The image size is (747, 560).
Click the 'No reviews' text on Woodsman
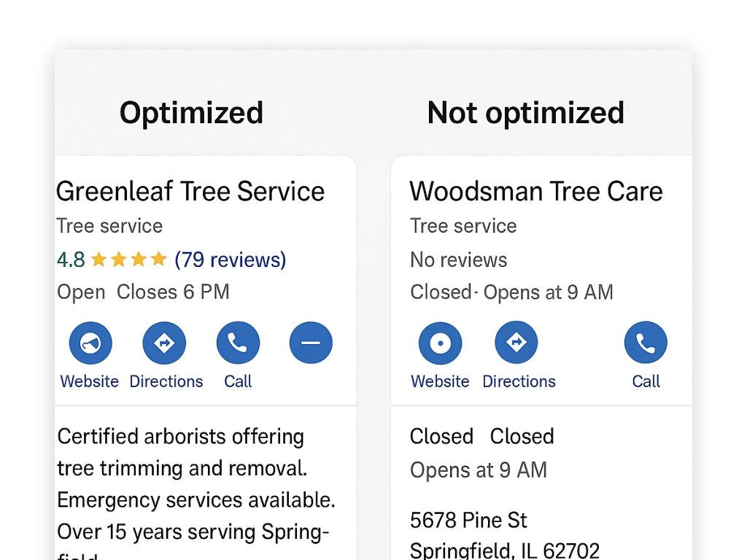458,260
